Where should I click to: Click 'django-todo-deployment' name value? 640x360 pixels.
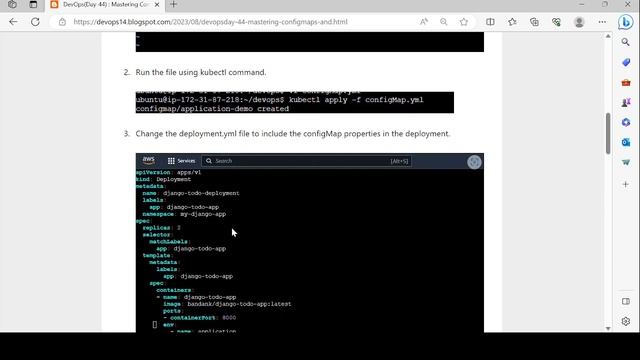pyautogui.click(x=201, y=193)
